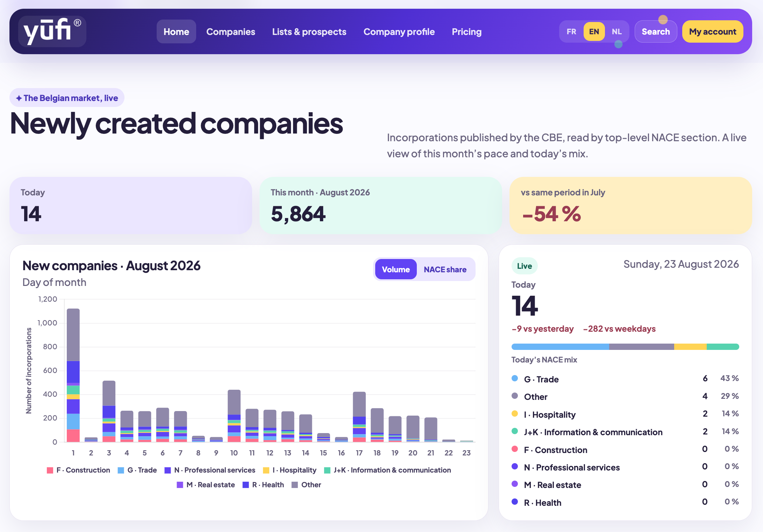This screenshot has width=763, height=532.
Task: Open My account
Action: click(x=713, y=31)
